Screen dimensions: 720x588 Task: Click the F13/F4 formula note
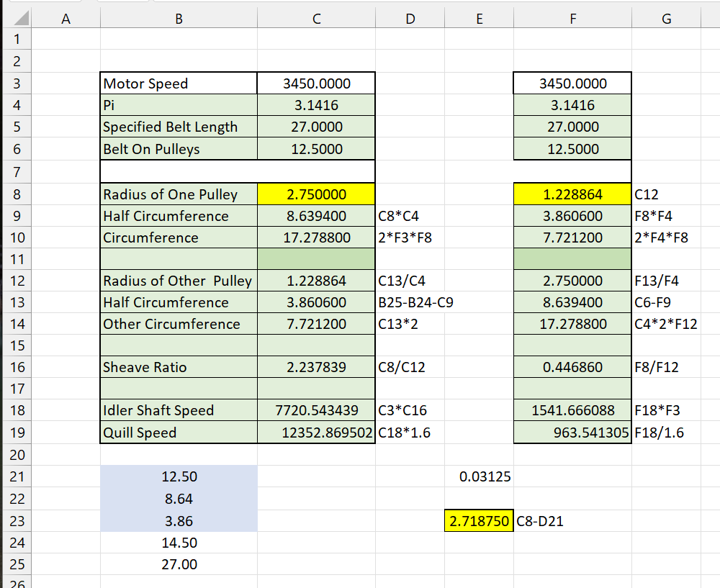point(656,281)
